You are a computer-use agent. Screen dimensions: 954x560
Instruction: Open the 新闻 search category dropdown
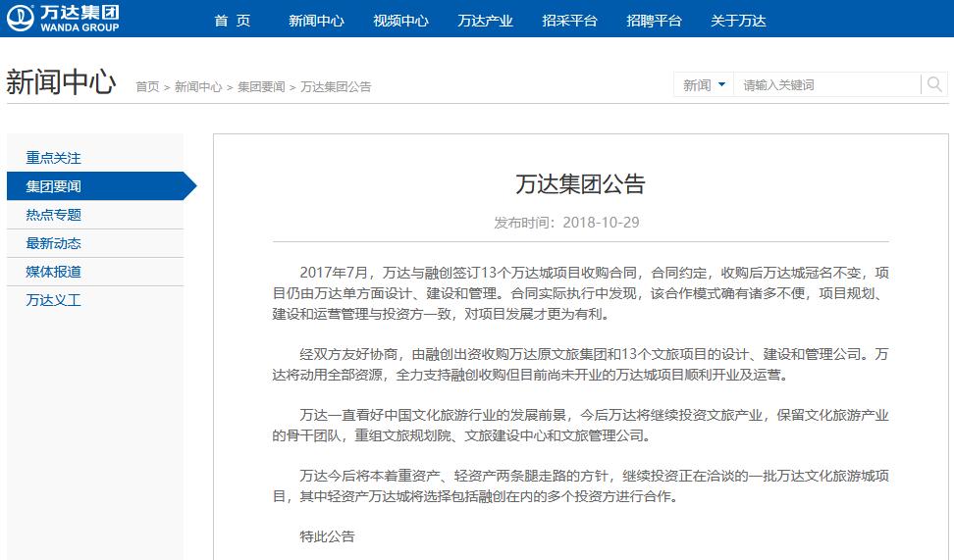click(x=704, y=84)
